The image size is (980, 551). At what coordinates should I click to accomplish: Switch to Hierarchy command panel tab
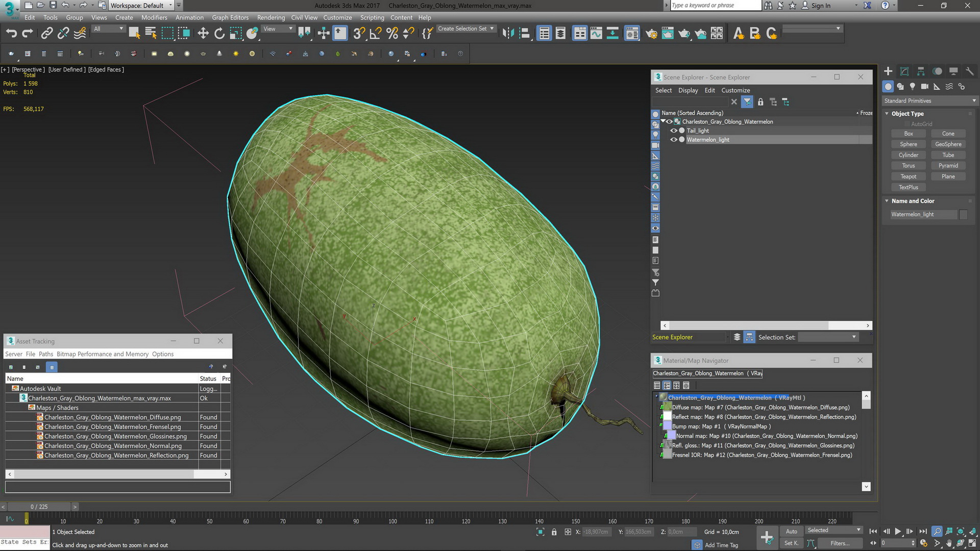(x=921, y=71)
